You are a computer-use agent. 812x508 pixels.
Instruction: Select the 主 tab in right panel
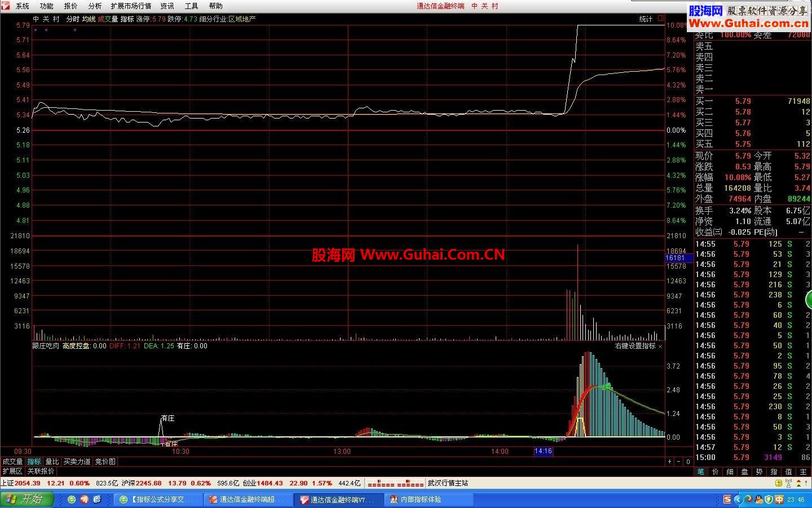pyautogui.click(x=803, y=472)
